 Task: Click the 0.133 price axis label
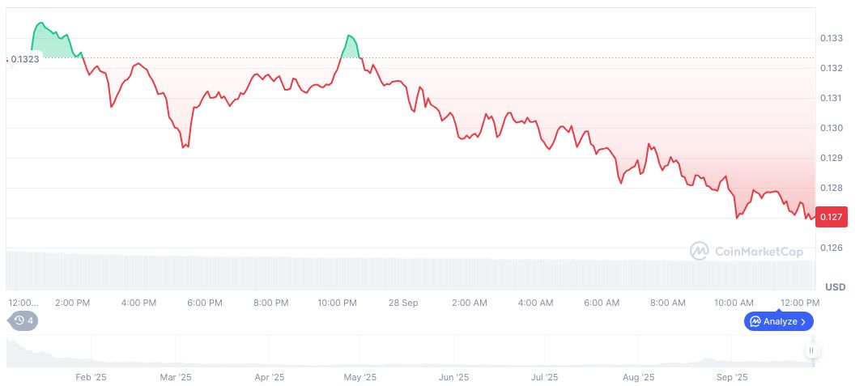(x=832, y=38)
